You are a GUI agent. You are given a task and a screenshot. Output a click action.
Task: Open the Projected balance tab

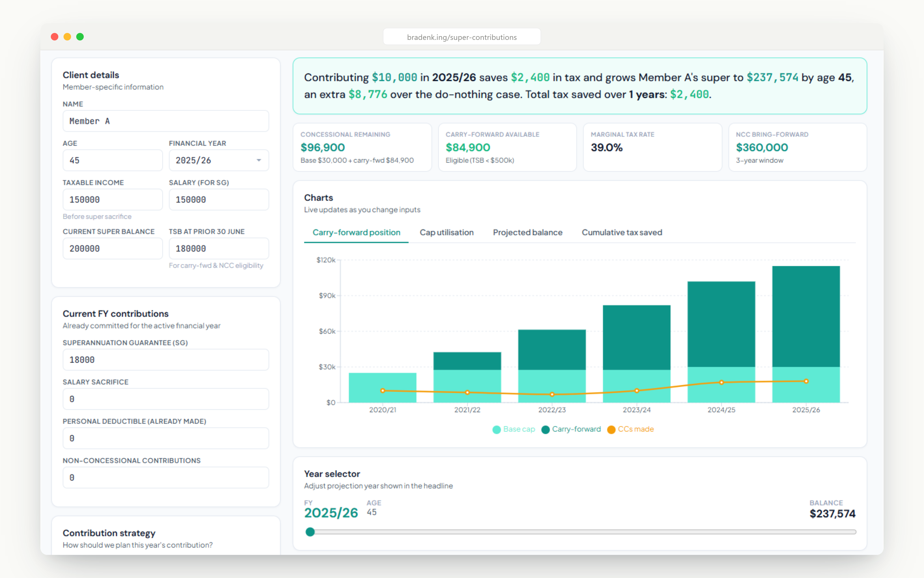pos(527,232)
